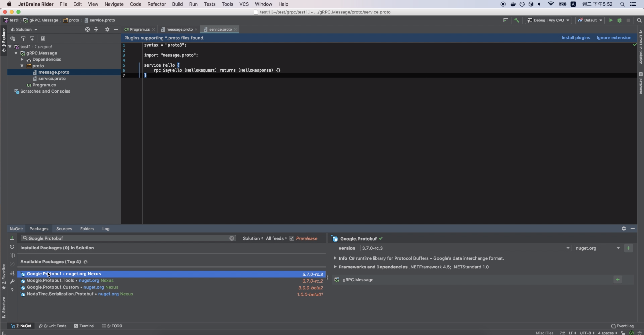Expand Frameworks and Dependencies section

pyautogui.click(x=335, y=267)
